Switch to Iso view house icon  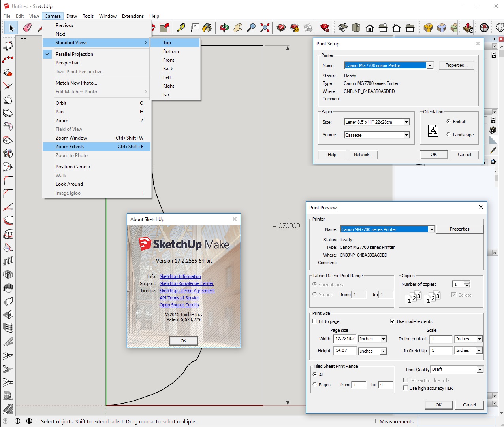343,28
